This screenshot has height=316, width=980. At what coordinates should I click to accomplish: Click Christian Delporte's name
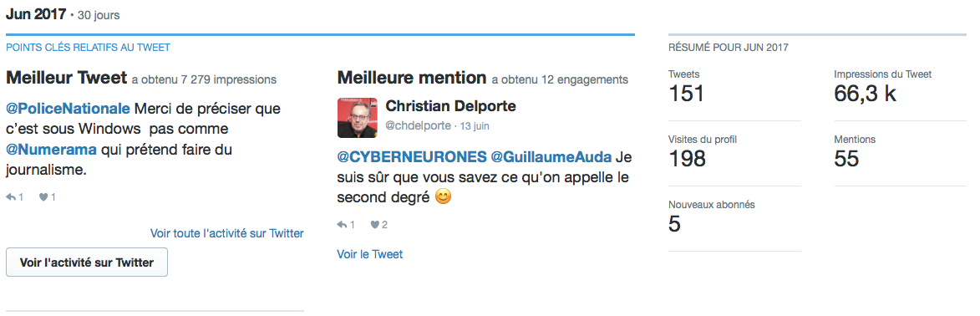tap(450, 106)
